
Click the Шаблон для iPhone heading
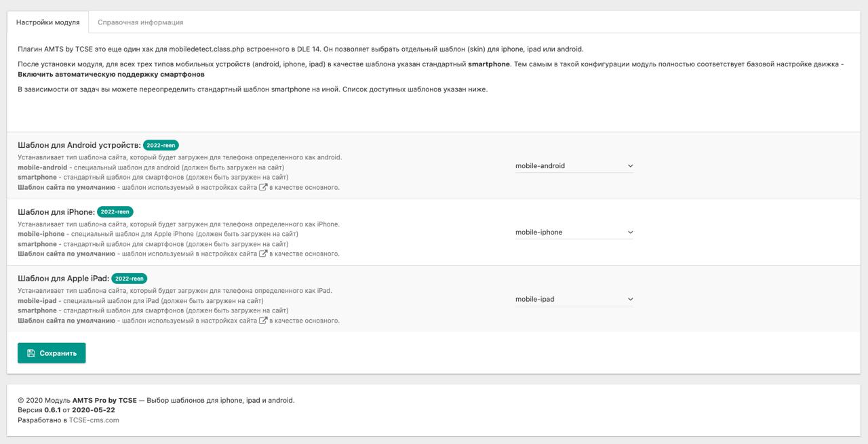[56, 211]
